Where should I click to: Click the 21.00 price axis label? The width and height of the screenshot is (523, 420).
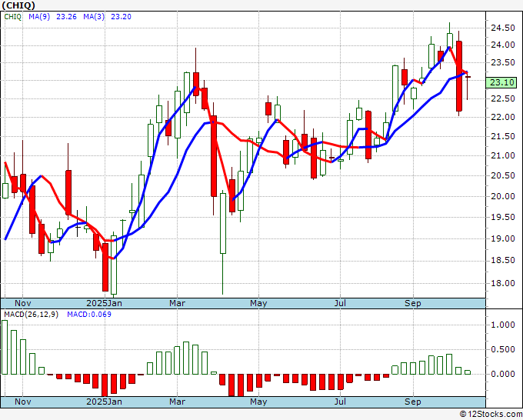503,156
